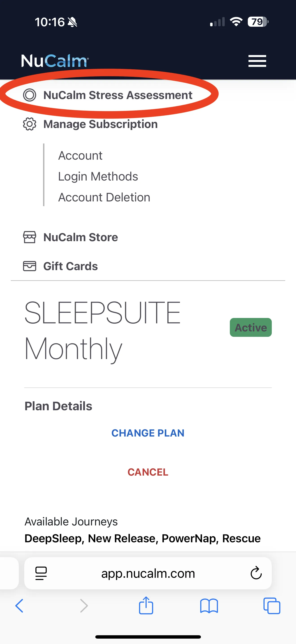Click the Gift Cards card icon
Screen dimensions: 296x644
click(30, 266)
